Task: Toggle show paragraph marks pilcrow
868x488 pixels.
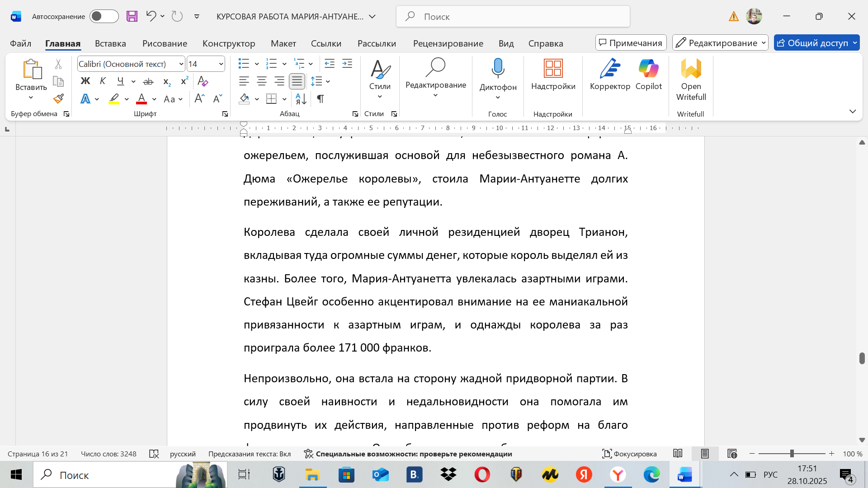Action: click(320, 99)
